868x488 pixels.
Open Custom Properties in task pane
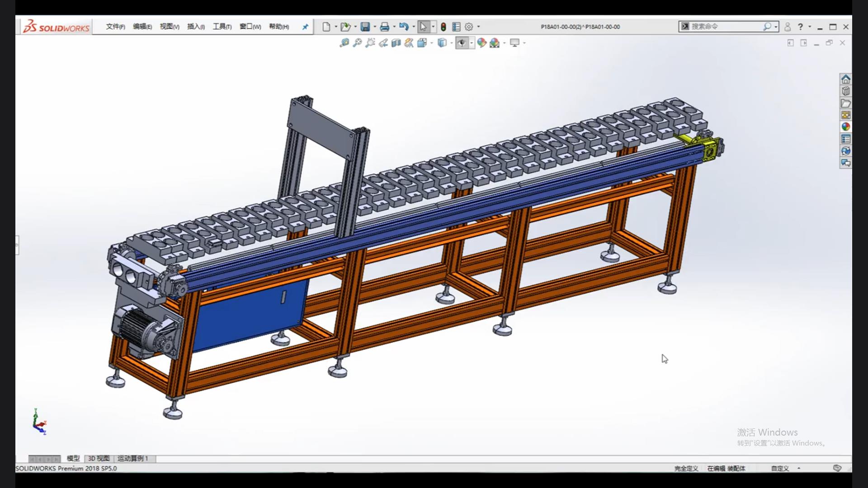click(846, 139)
